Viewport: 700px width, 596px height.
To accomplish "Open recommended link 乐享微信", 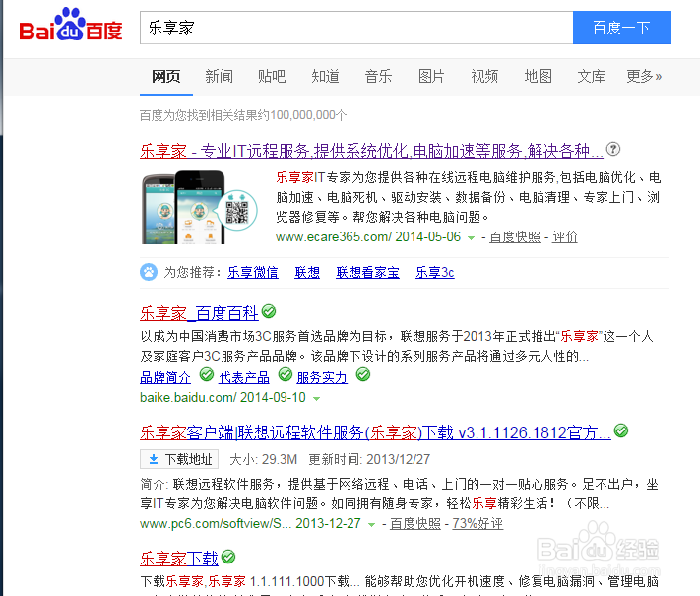I will (x=253, y=272).
